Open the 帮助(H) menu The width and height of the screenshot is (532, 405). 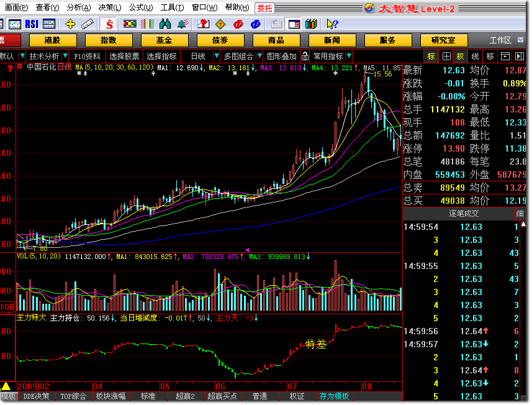point(237,7)
